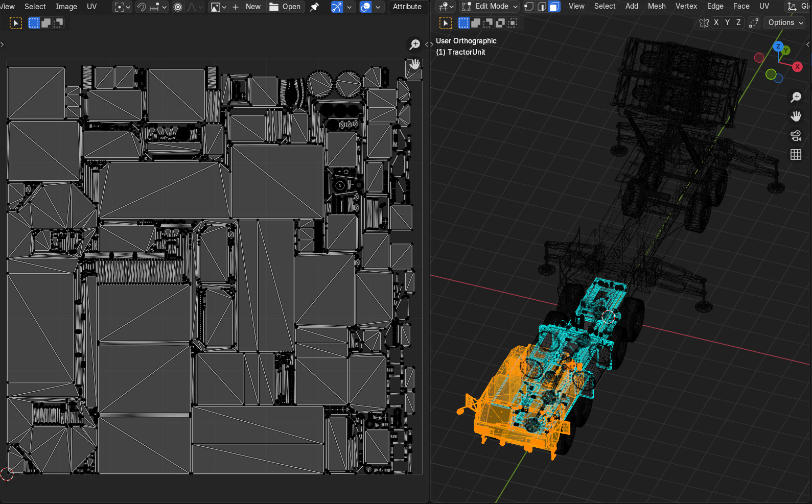Image resolution: width=812 pixels, height=504 pixels.
Task: Open the Vertex menu
Action: pyautogui.click(x=686, y=6)
